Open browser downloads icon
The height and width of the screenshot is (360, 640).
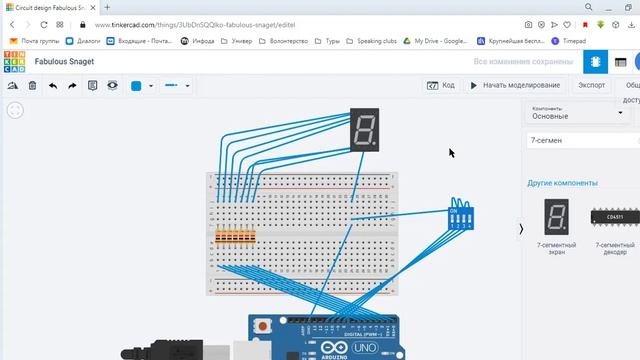click(631, 25)
